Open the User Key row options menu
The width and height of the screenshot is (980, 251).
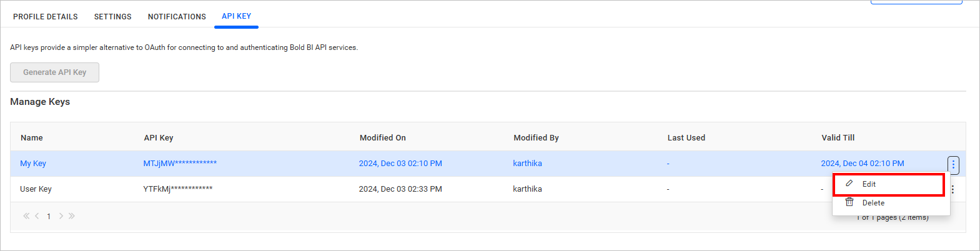[x=953, y=189]
